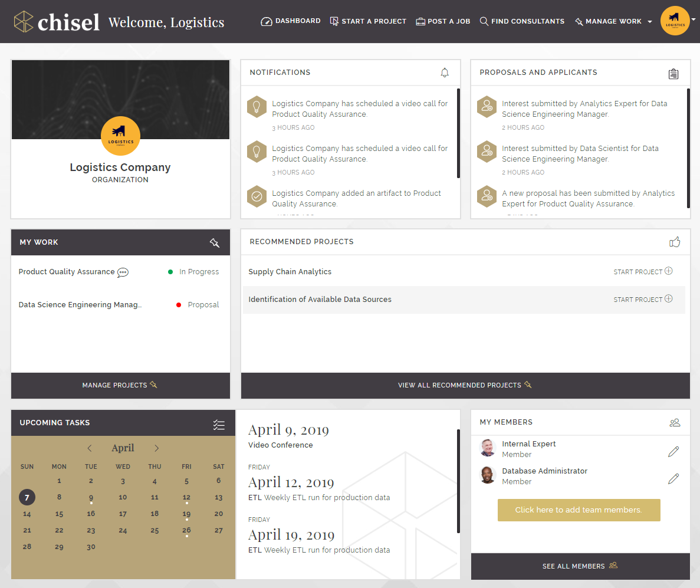
Task: Go to next month in calendar
Action: click(x=156, y=448)
